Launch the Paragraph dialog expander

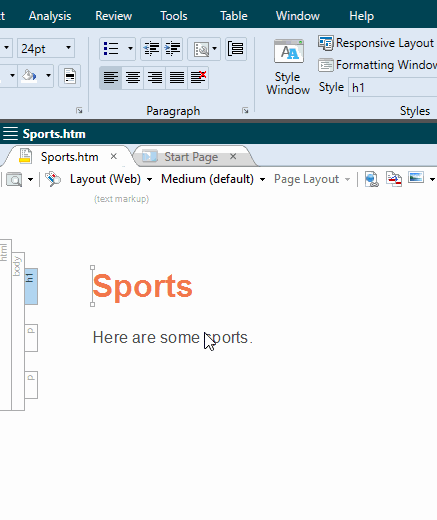click(x=245, y=111)
